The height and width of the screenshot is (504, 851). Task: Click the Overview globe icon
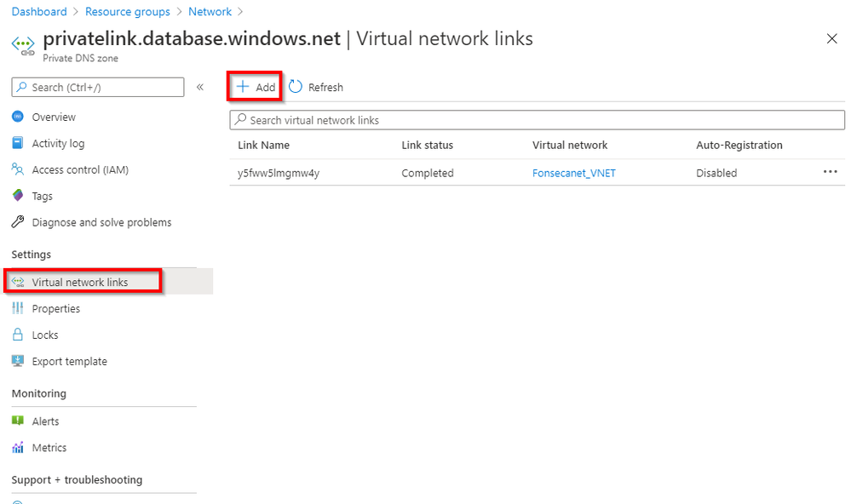[18, 117]
